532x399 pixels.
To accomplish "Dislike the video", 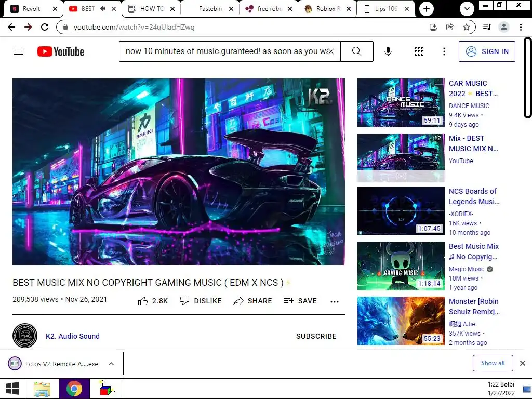I will (x=201, y=301).
